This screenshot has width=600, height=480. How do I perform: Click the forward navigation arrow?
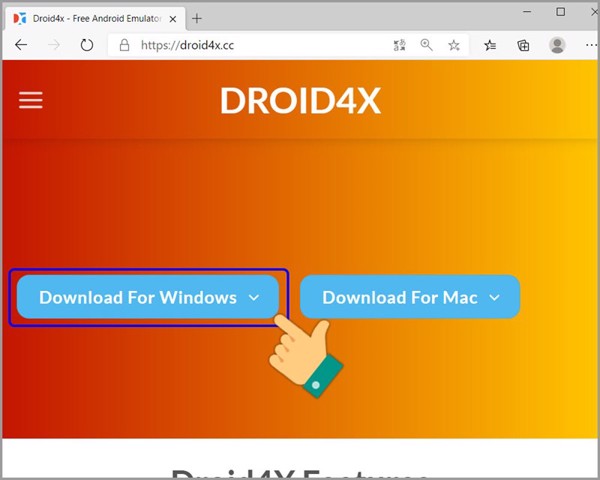point(54,45)
